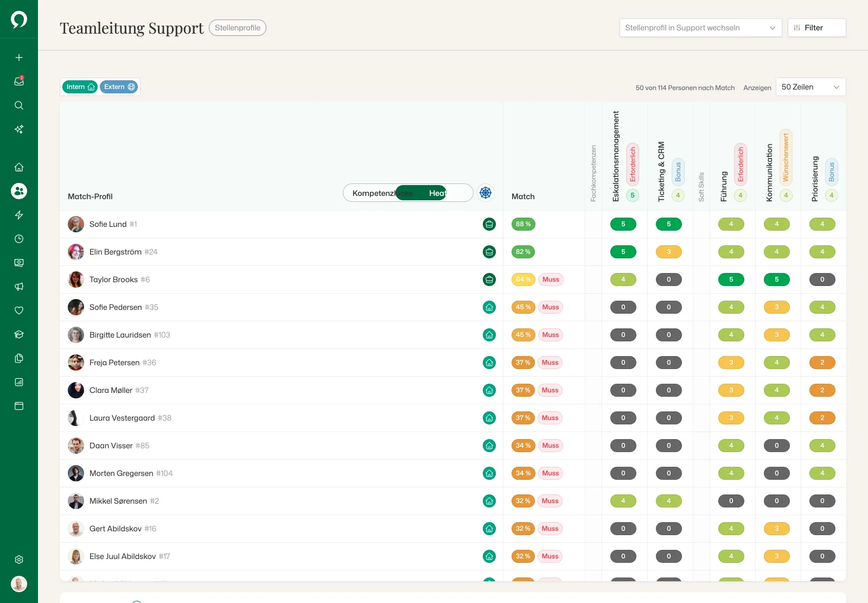Screen dimensions: 868x603
Task: Open search from the sidebar
Action: pos(19,105)
